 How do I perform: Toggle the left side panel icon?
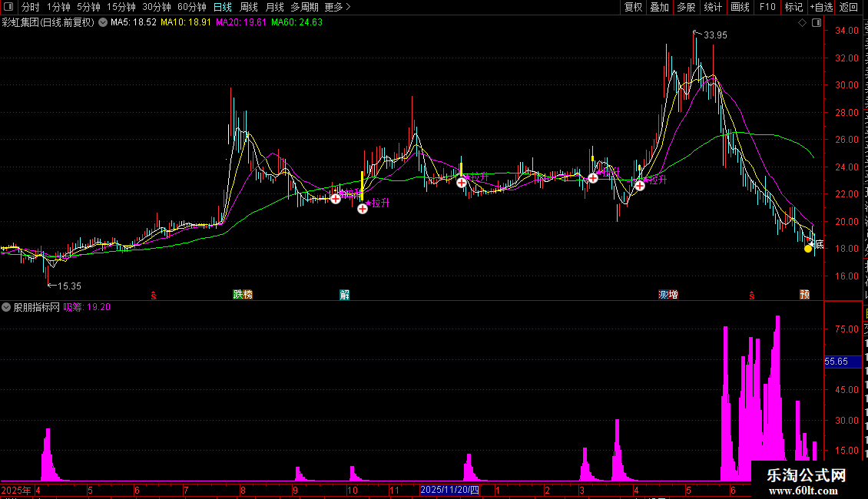pyautogui.click(x=8, y=7)
